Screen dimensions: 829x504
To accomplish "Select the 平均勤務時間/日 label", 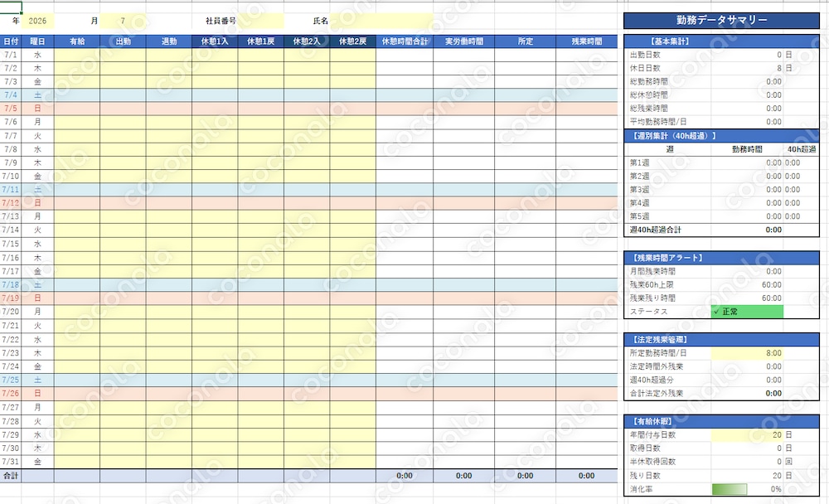I will 658,122.
